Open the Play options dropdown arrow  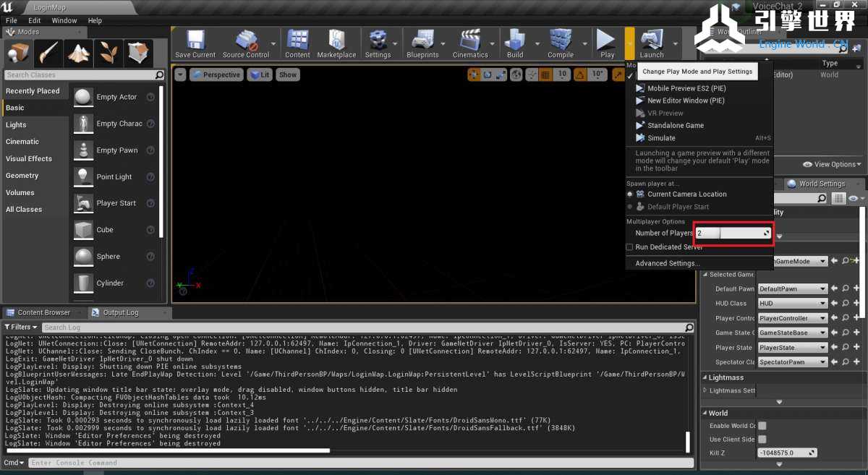point(630,43)
